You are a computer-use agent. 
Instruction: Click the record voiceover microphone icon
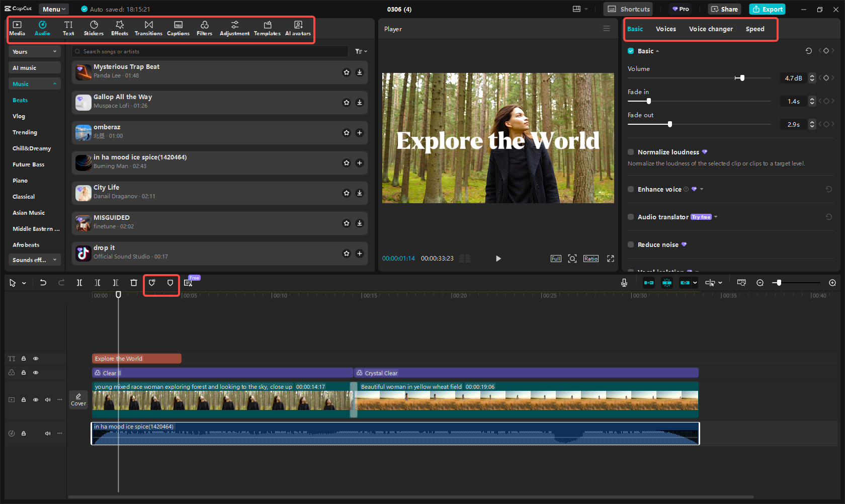pos(624,283)
